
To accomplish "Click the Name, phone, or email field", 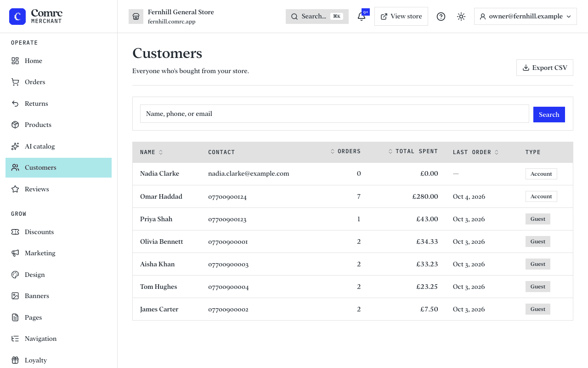I will point(334,114).
